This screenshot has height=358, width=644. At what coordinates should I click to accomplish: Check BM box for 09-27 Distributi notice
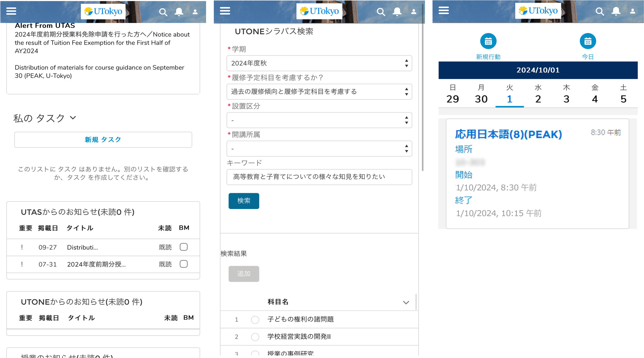(x=183, y=247)
